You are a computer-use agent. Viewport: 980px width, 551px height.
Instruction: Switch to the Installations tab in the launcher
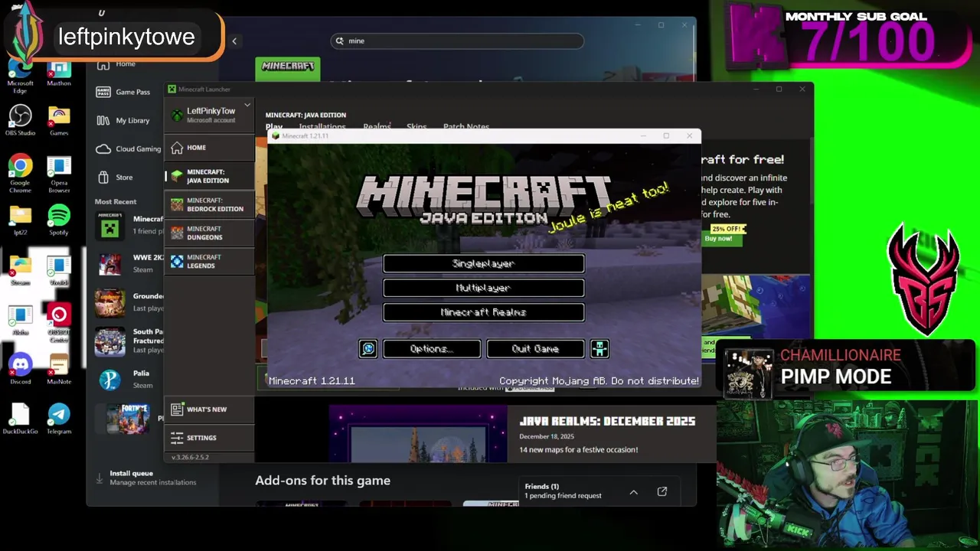point(322,127)
